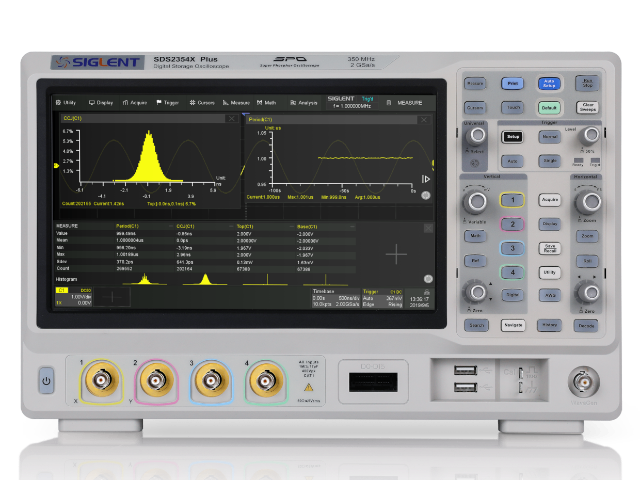Toggle channel 3 blue button

coord(512,248)
